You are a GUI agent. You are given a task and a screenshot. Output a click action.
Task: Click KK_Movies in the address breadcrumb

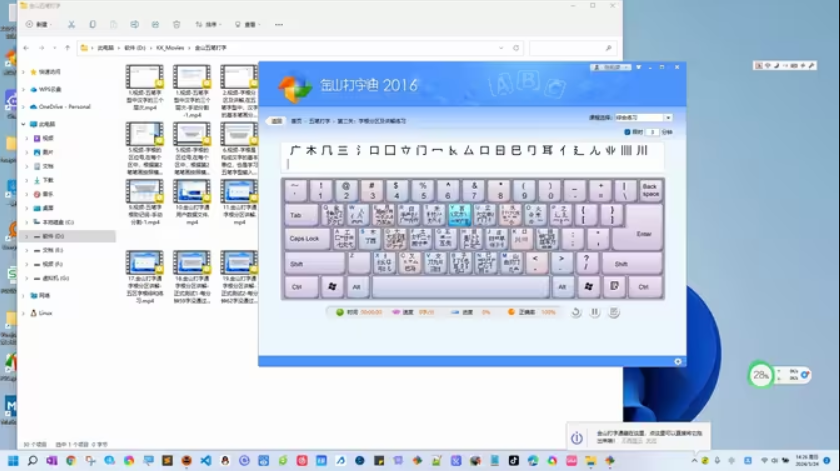point(170,48)
